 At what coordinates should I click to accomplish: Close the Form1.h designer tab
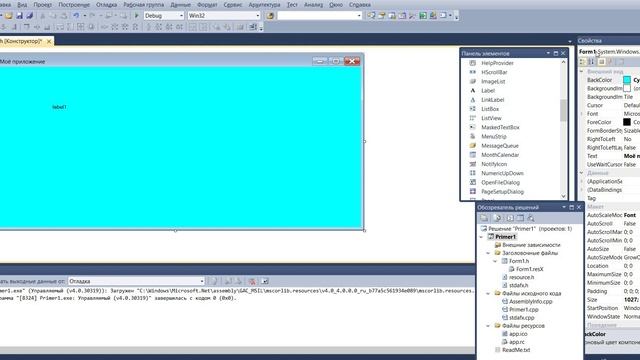(49, 41)
